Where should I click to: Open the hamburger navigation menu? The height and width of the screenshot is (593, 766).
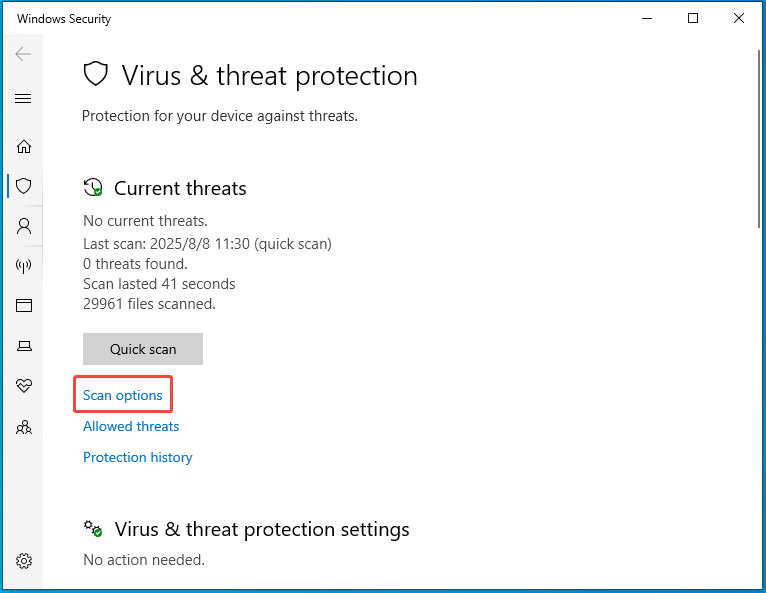23,99
